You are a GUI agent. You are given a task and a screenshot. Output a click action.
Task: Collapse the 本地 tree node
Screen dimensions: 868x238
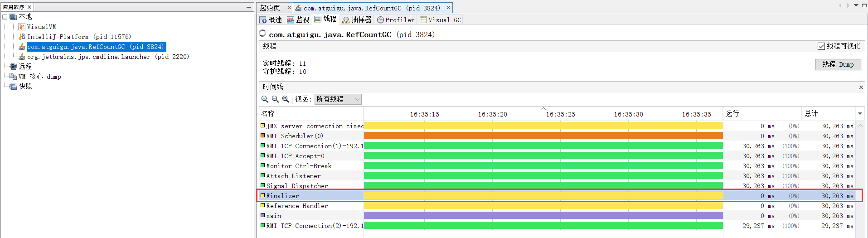coord(5,17)
